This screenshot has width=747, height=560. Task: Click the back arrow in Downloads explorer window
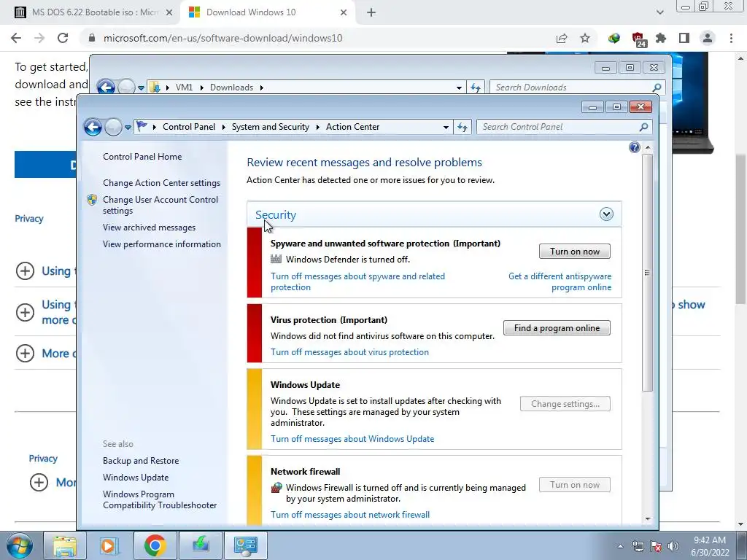(106, 87)
